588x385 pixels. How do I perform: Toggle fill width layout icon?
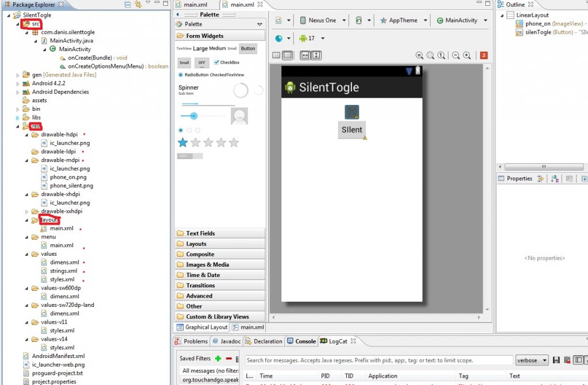[305, 55]
